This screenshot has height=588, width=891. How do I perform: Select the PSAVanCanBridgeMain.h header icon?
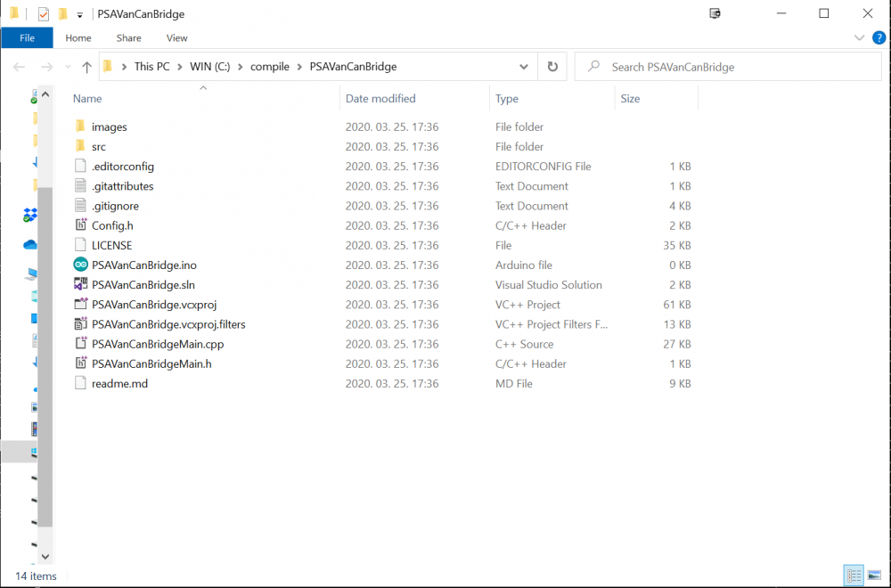pyautogui.click(x=81, y=363)
